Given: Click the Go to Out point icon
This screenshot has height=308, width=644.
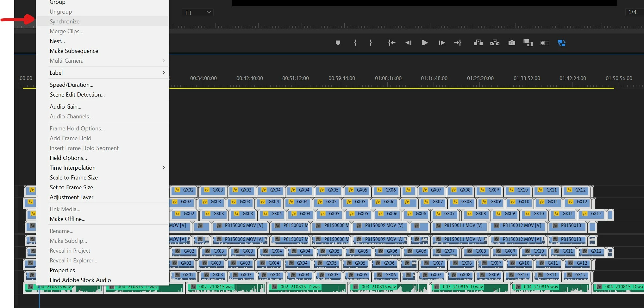Looking at the screenshot, I should (x=458, y=43).
